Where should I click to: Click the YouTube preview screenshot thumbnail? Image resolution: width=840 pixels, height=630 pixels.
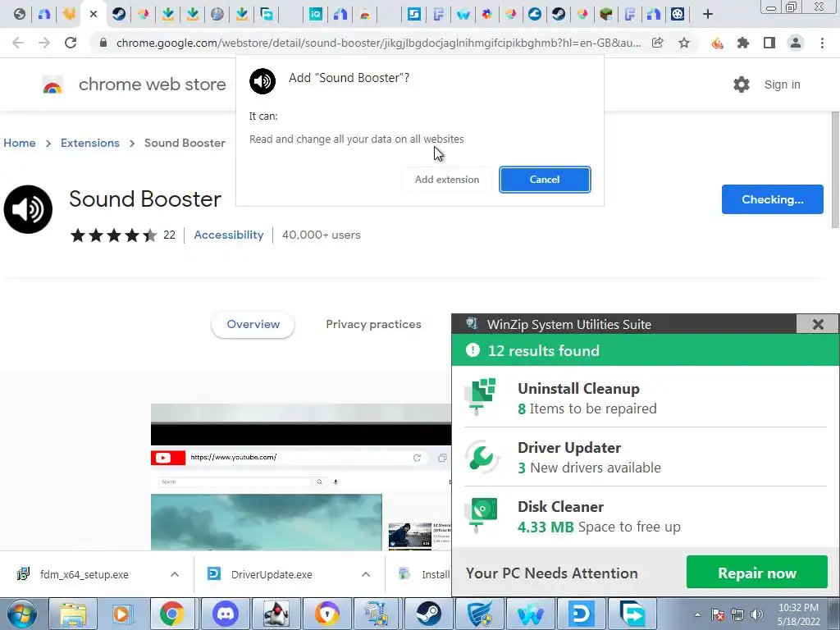(300, 477)
